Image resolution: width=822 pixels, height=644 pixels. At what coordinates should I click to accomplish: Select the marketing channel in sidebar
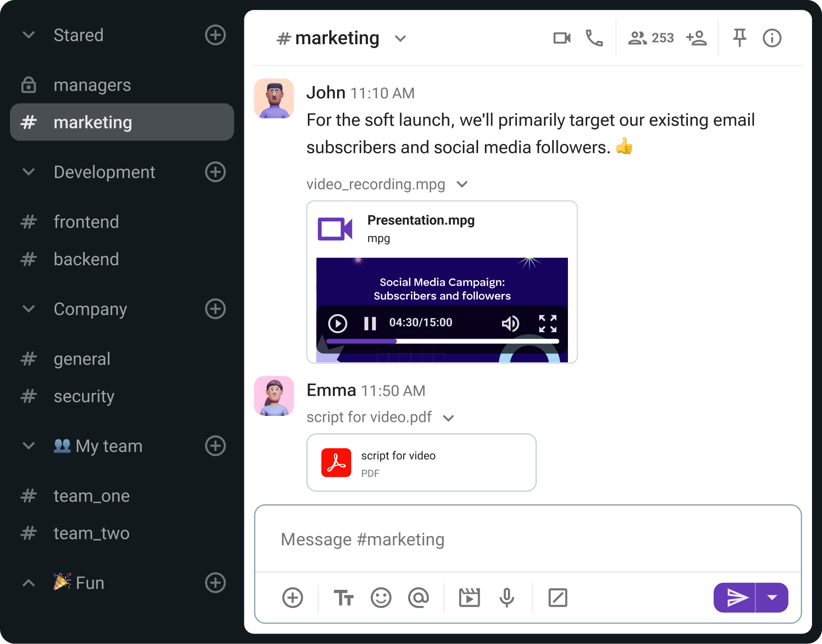tap(122, 122)
